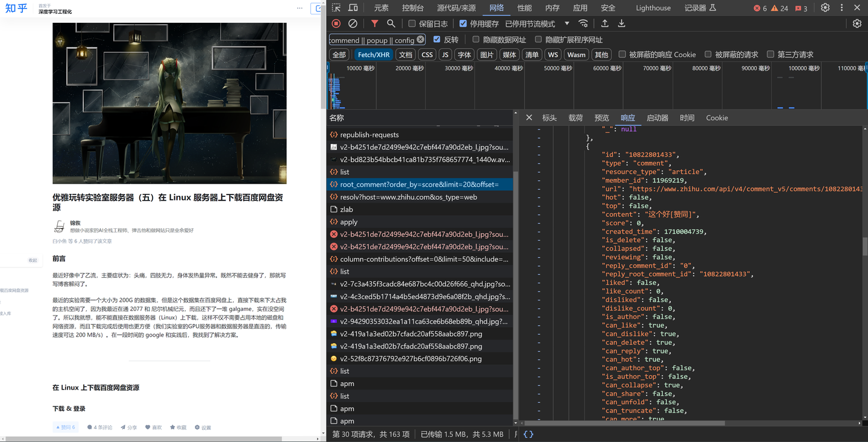Click the inspect element picker icon

(x=336, y=8)
